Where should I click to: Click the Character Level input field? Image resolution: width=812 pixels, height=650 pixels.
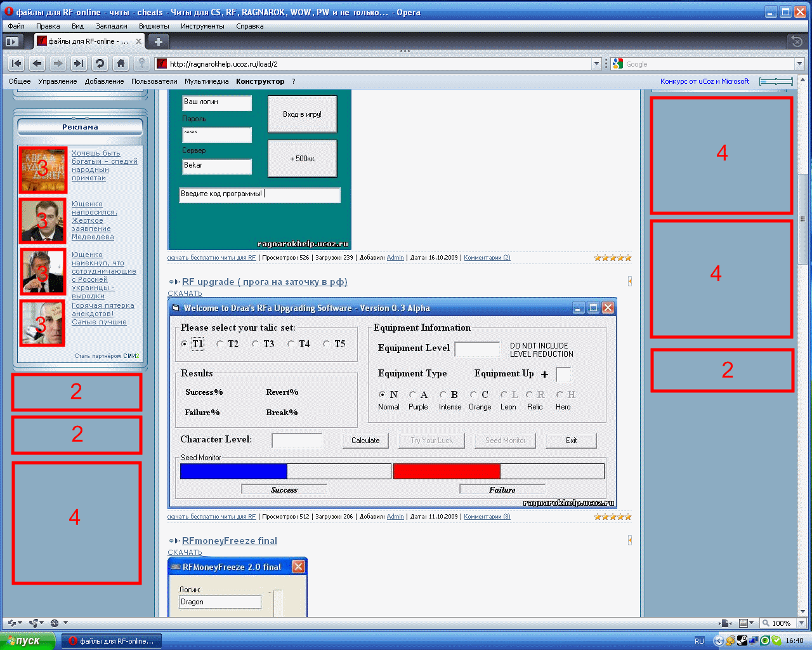point(297,441)
